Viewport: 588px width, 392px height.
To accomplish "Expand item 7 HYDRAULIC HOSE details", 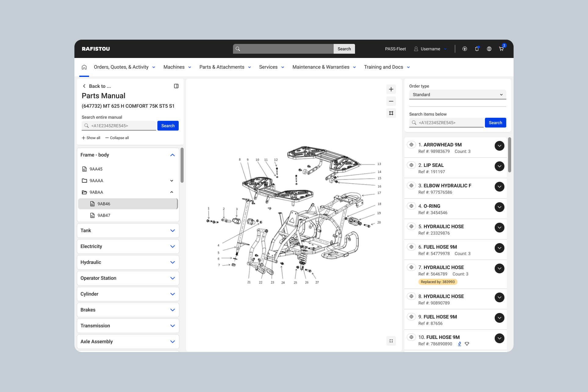I will [499, 268].
